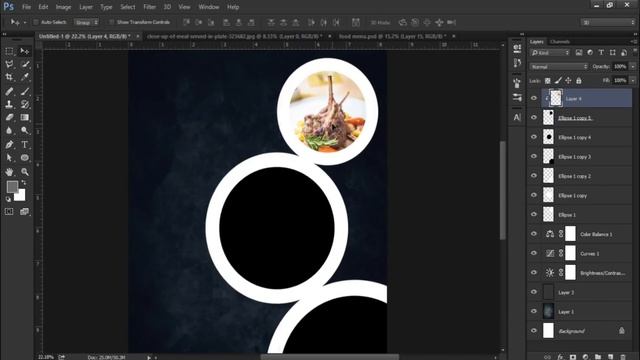Click the Opacity percentage field
Screen dimensions: 640x360
tap(620, 67)
